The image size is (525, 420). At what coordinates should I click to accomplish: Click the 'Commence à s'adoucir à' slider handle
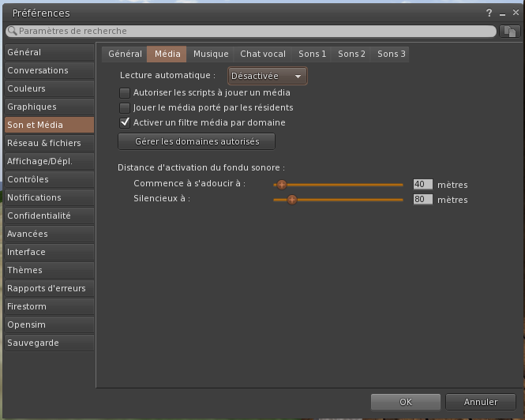[x=281, y=184]
